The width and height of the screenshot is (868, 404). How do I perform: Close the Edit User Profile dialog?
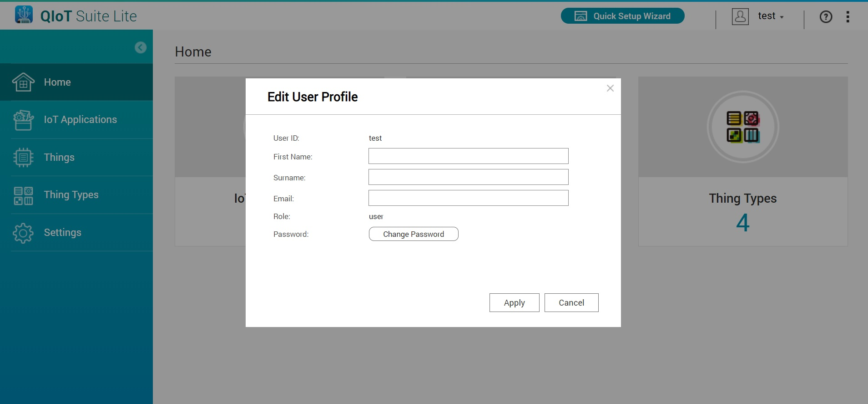pyautogui.click(x=610, y=88)
